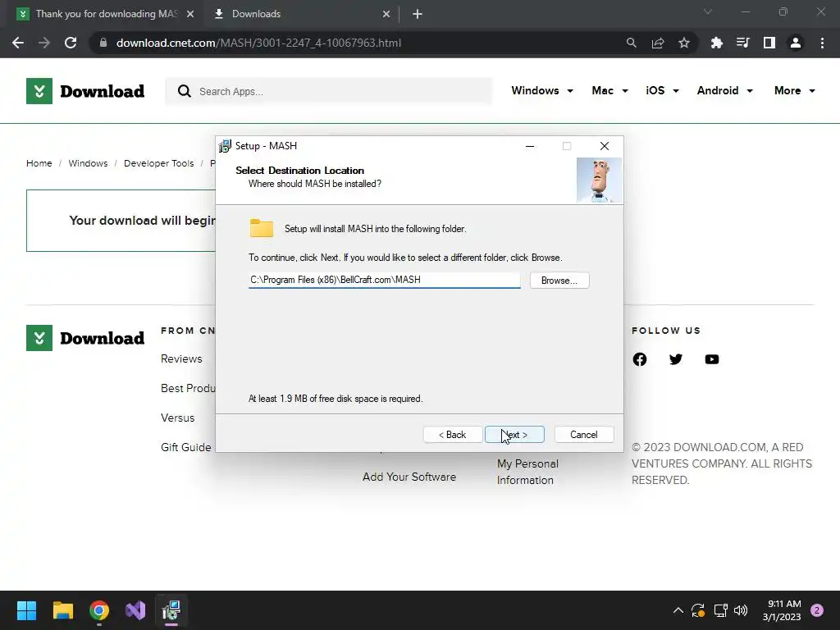Close the Setup - MASH dialog
The width and height of the screenshot is (840, 630).
click(x=605, y=146)
